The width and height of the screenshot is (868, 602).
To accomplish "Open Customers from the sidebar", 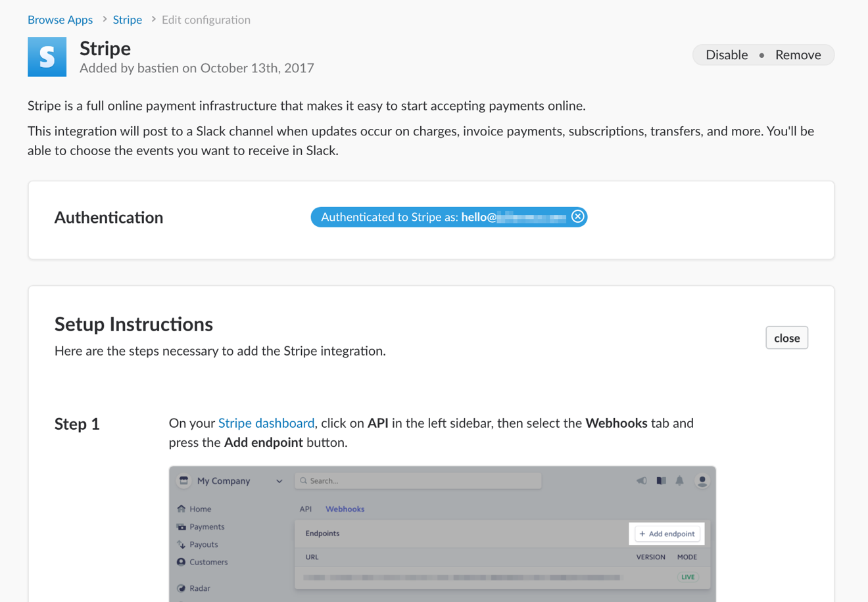I will coord(181,562).
